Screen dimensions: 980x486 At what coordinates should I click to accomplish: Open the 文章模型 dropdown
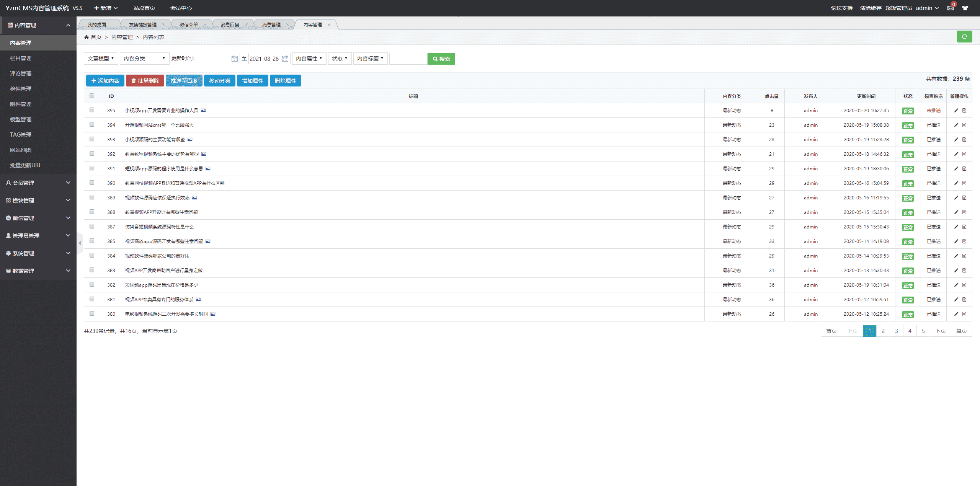click(x=100, y=59)
